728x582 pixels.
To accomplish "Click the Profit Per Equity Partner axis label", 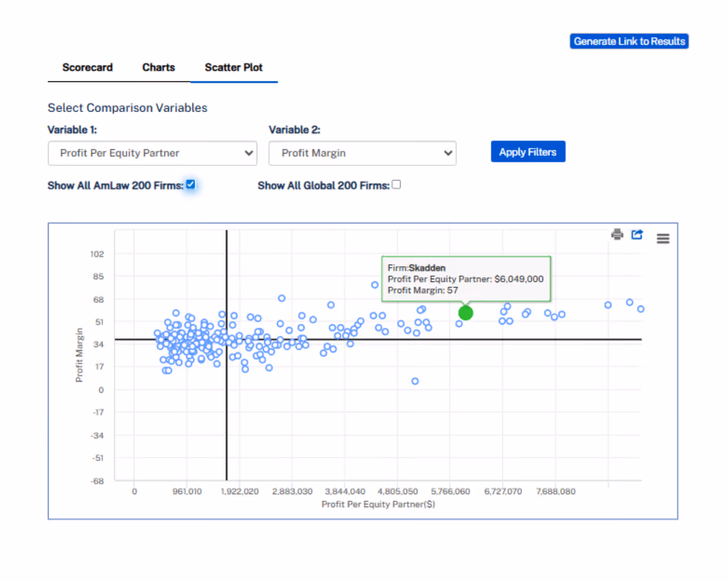I will coord(377,504).
